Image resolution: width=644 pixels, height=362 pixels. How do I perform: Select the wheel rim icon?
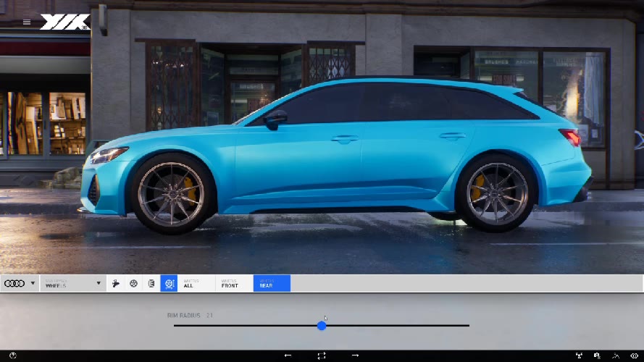pyautogui.click(x=133, y=284)
